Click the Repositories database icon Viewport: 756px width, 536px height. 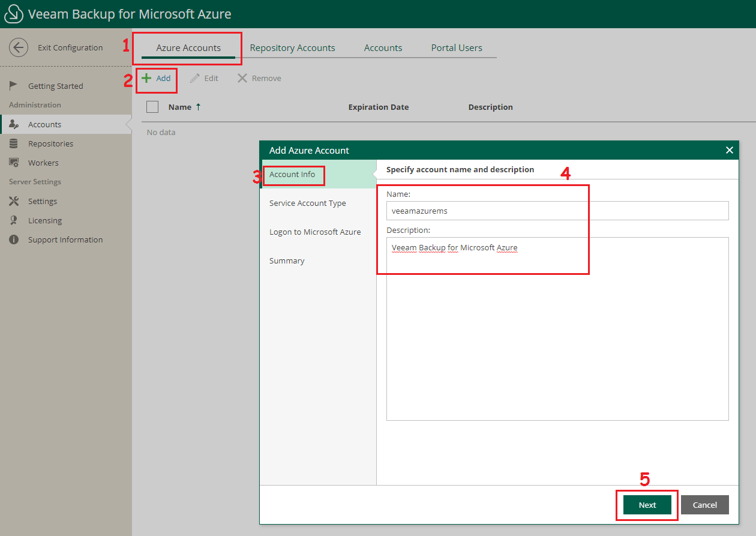[x=14, y=143]
